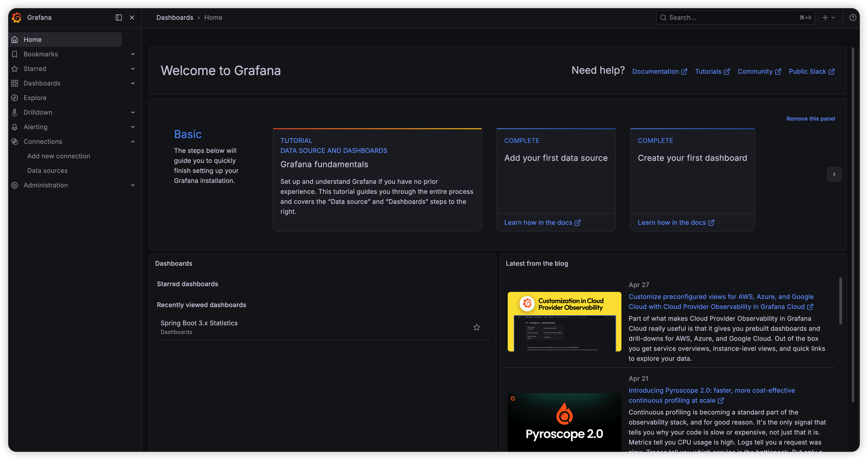Click the Pyroscope 2.0 blog thumbnail
This screenshot has height=460, width=868.
click(564, 422)
